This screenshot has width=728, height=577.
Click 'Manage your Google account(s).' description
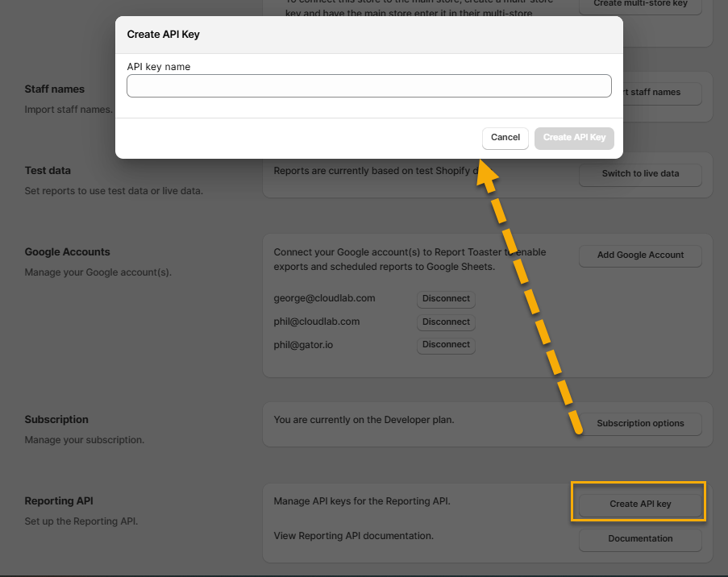(x=98, y=272)
